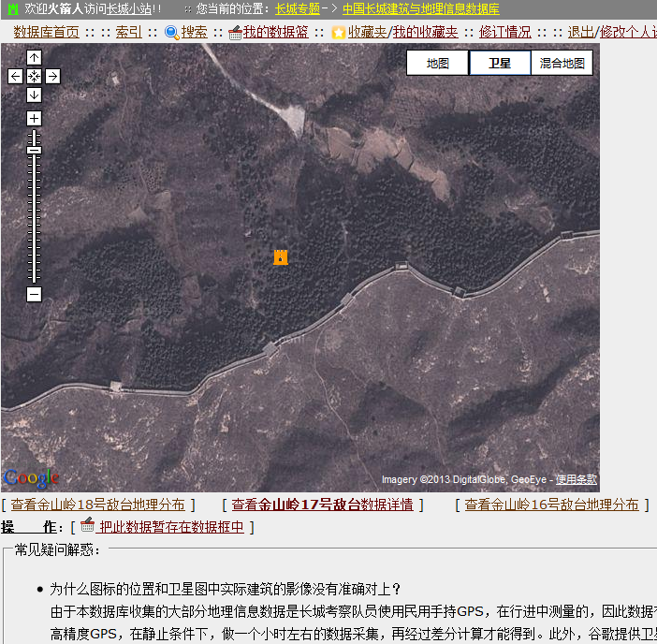657x644 pixels.
Task: View 金山岭18号敌台地理分布
Action: point(97,505)
